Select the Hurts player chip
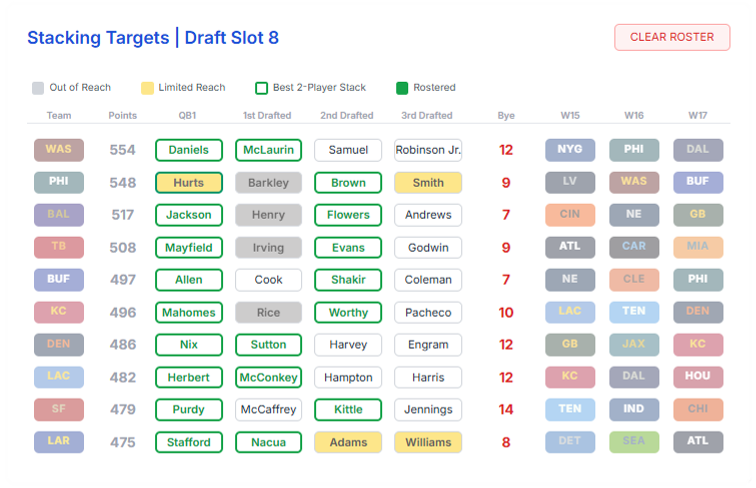The width and height of the screenshot is (756, 488). point(189,183)
